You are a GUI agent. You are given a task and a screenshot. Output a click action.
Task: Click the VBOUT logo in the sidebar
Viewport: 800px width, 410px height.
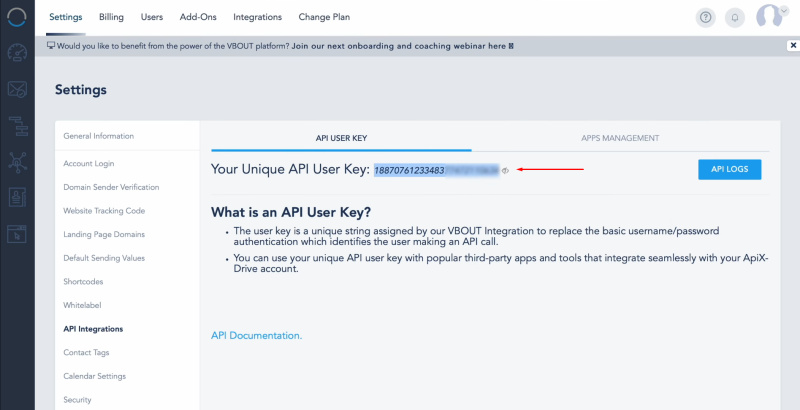pos(17,16)
